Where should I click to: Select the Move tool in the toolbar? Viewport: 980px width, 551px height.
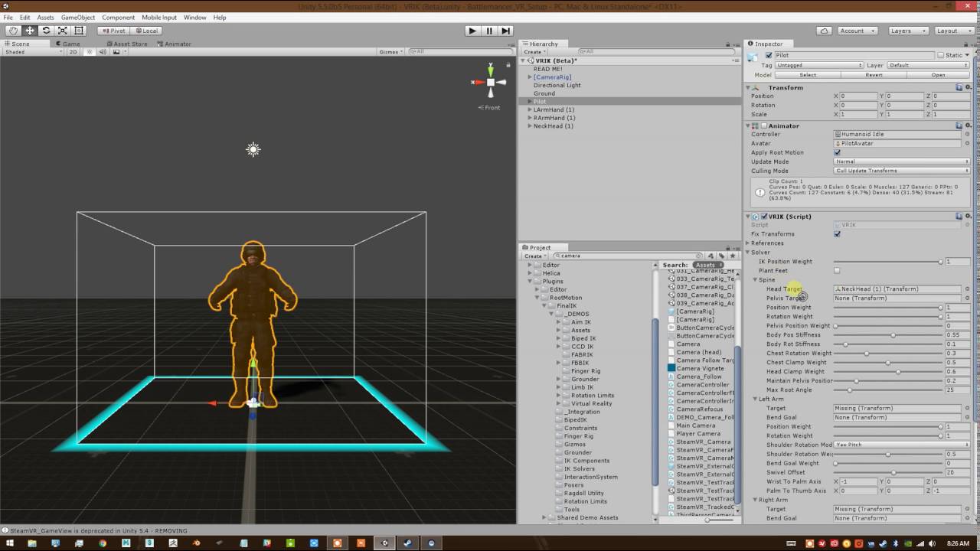(30, 31)
